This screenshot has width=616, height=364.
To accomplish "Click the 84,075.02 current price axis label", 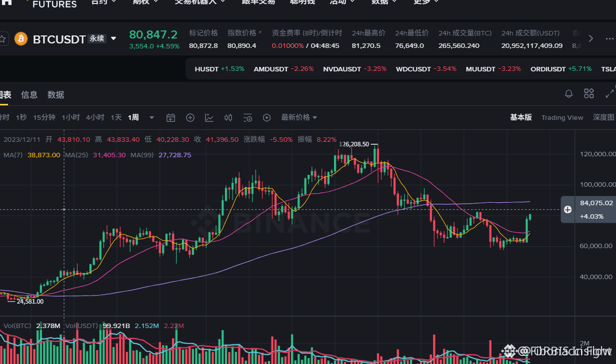I will [596, 203].
